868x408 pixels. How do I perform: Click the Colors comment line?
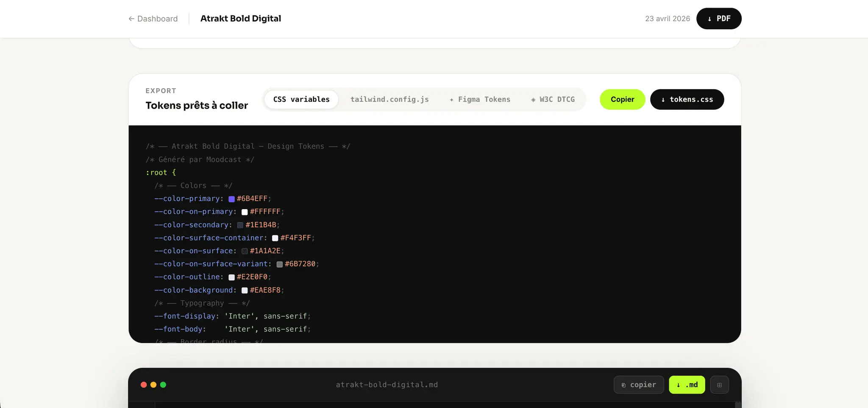pos(193,186)
